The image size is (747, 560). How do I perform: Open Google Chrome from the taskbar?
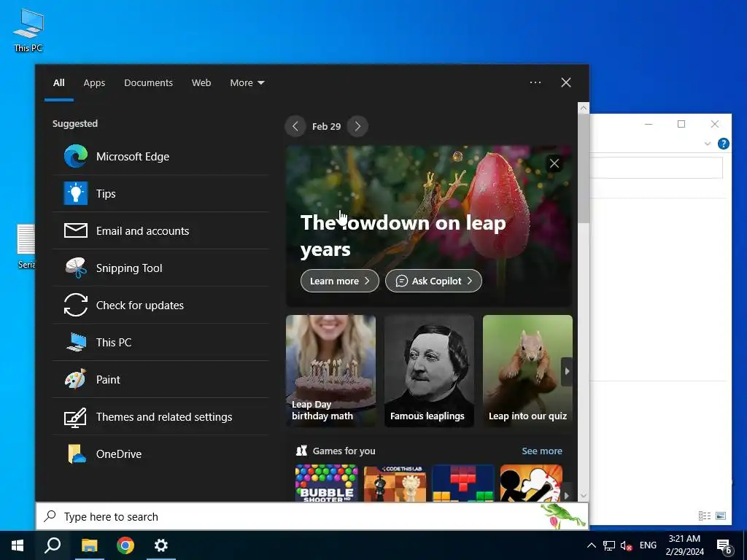click(x=125, y=545)
